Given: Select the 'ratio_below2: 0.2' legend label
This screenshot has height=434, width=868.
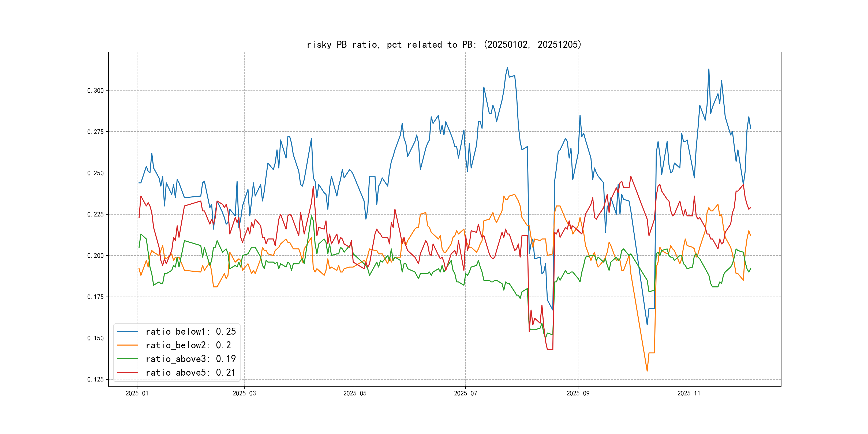Looking at the screenshot, I should [x=188, y=345].
